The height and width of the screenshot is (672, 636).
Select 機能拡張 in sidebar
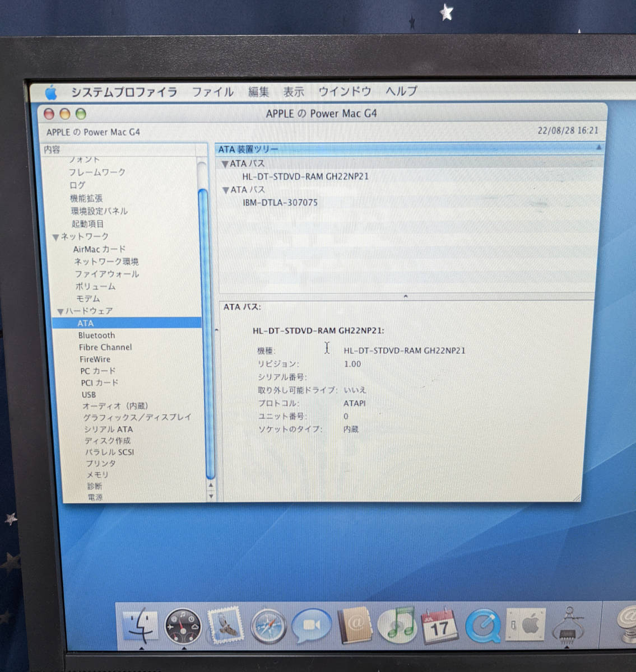(x=86, y=198)
